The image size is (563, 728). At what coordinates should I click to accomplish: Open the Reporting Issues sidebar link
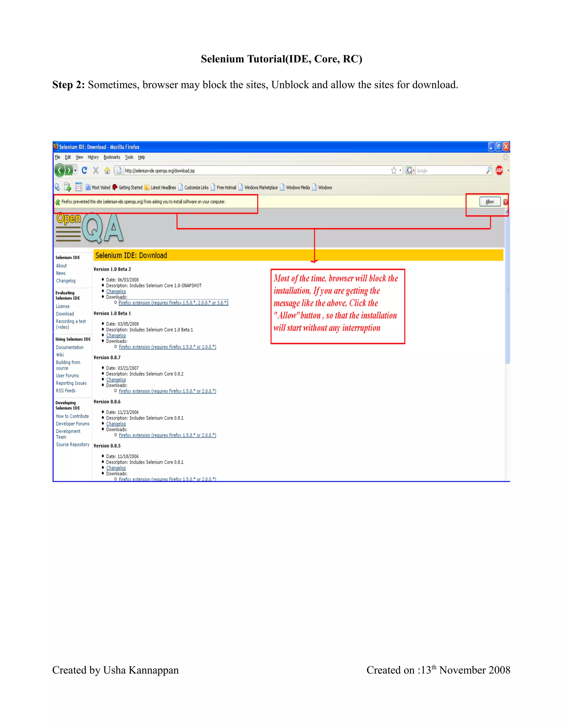(71, 383)
